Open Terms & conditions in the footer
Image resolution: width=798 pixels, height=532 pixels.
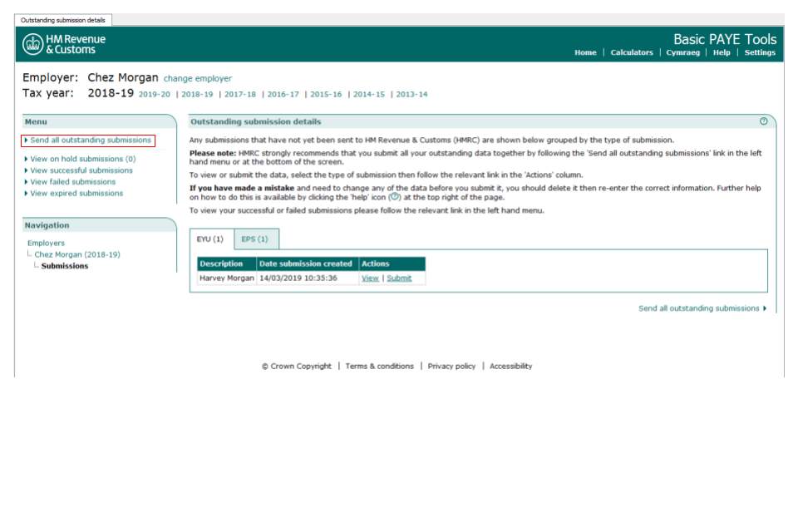(x=380, y=366)
